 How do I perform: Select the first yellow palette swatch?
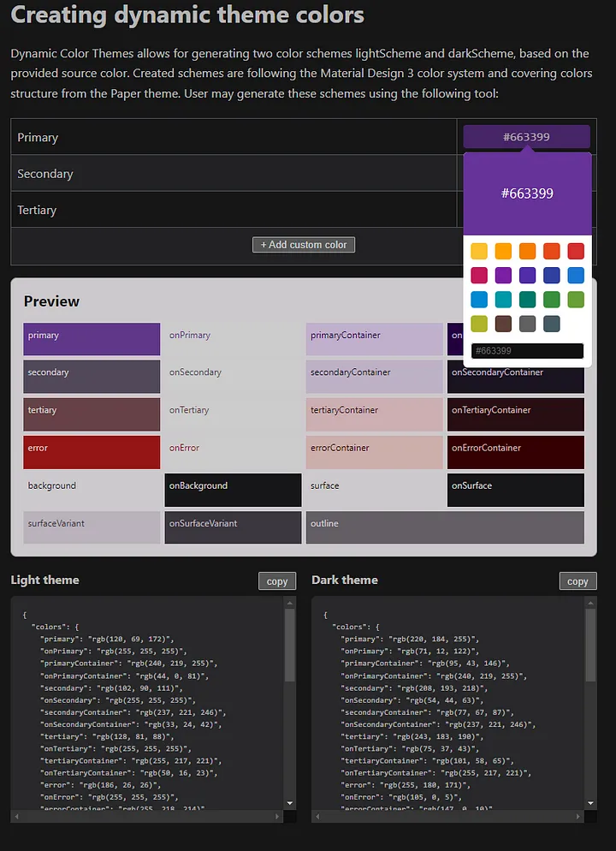click(x=479, y=251)
